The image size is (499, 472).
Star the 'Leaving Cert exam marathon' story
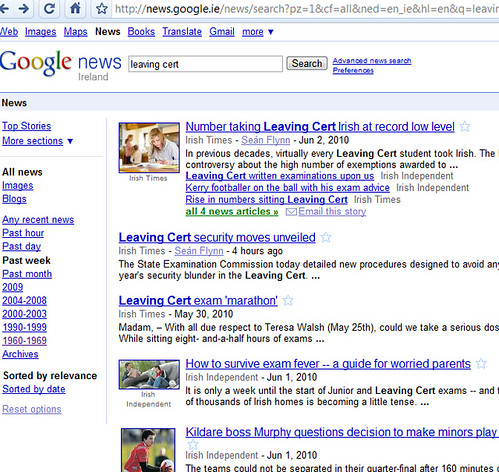pos(288,301)
